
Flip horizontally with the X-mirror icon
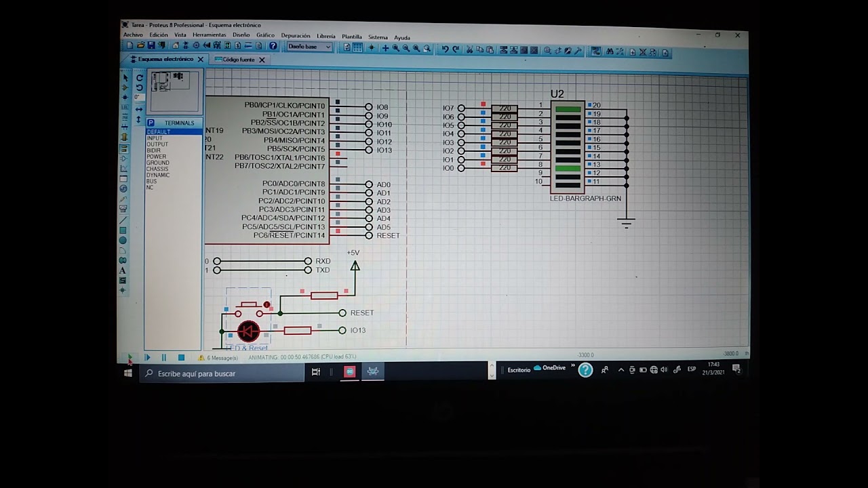point(139,109)
